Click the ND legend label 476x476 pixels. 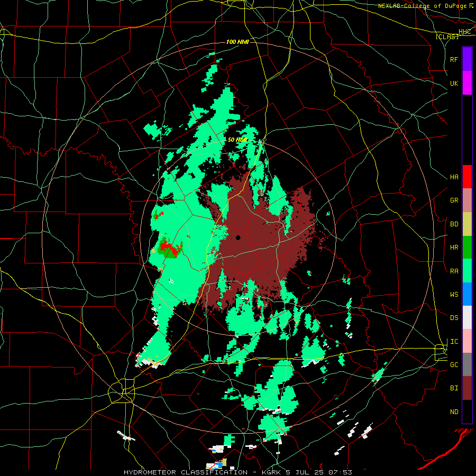pos(454,412)
